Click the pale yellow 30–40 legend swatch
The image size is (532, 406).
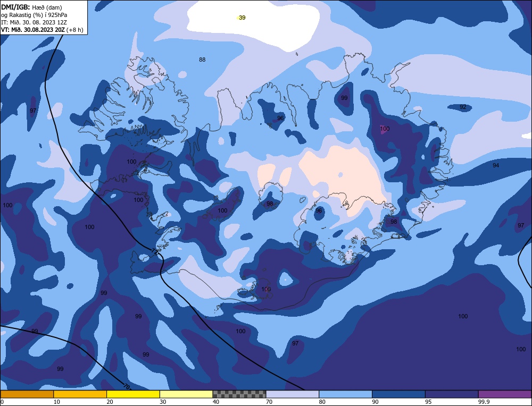(186, 394)
